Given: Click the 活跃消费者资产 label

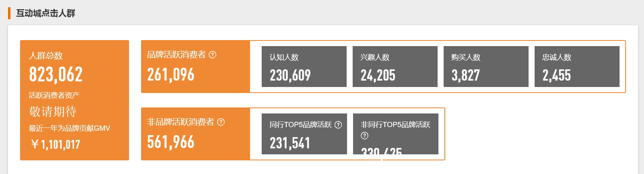Looking at the screenshot, I should (54, 95).
